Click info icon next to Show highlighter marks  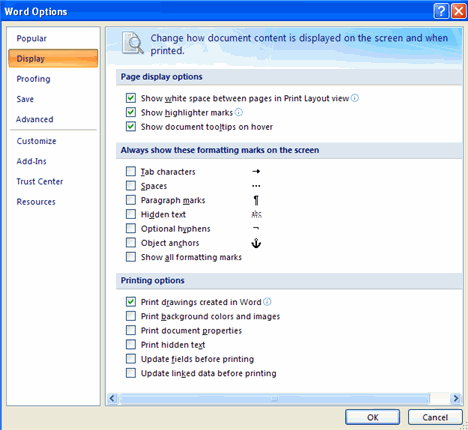pos(239,112)
